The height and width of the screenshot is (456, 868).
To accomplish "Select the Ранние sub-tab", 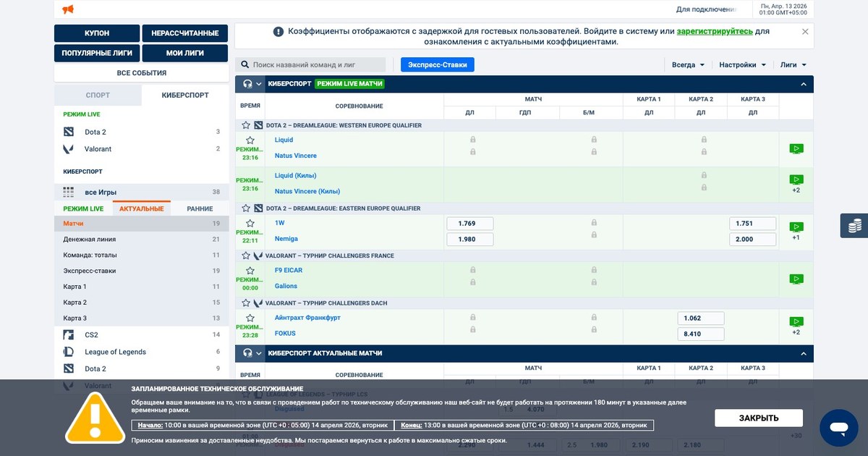I will pos(200,208).
